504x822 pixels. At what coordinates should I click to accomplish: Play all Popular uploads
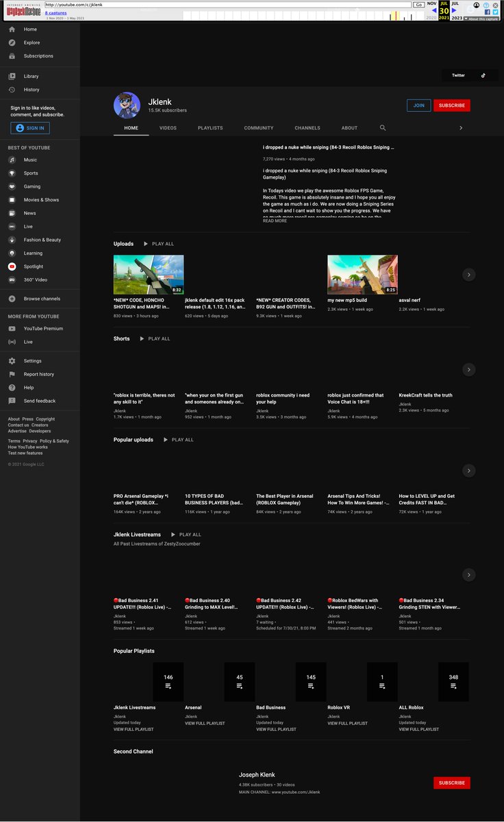178,440
